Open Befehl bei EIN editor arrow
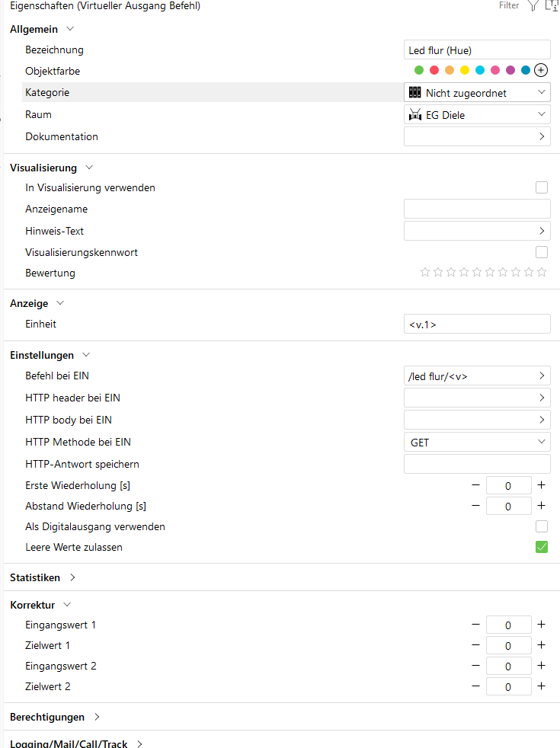 pos(542,376)
